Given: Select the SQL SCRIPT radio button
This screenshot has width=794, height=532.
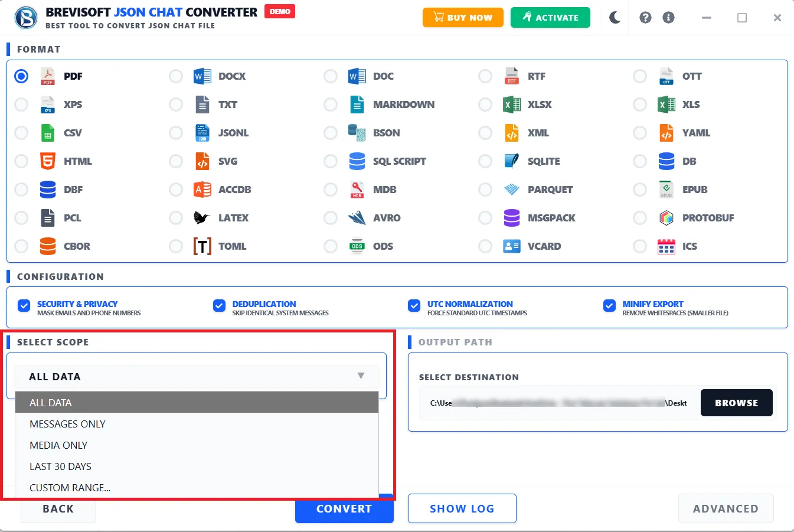Looking at the screenshot, I should [331, 161].
